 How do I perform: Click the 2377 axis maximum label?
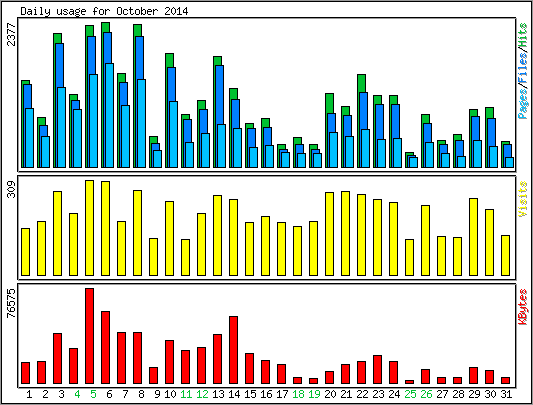pyautogui.click(x=12, y=34)
